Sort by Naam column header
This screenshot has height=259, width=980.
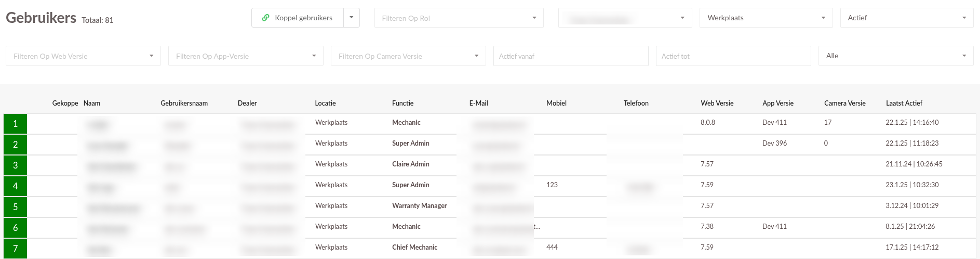[92, 103]
